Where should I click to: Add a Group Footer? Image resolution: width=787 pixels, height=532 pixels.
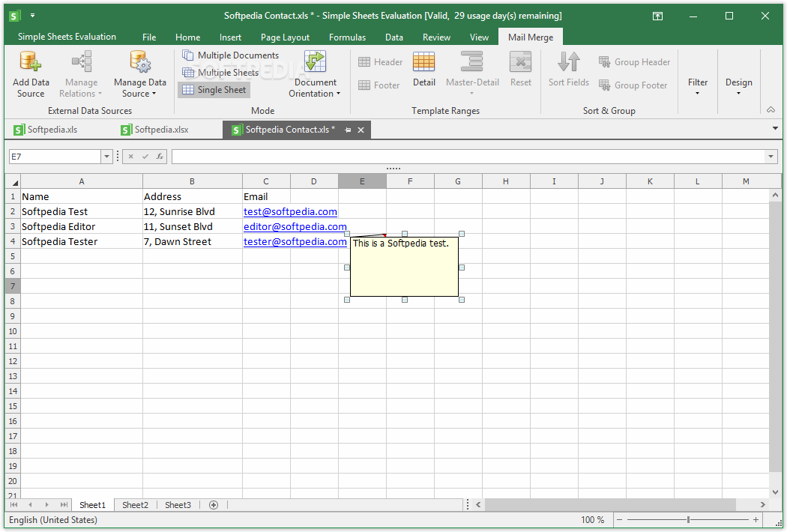point(633,85)
